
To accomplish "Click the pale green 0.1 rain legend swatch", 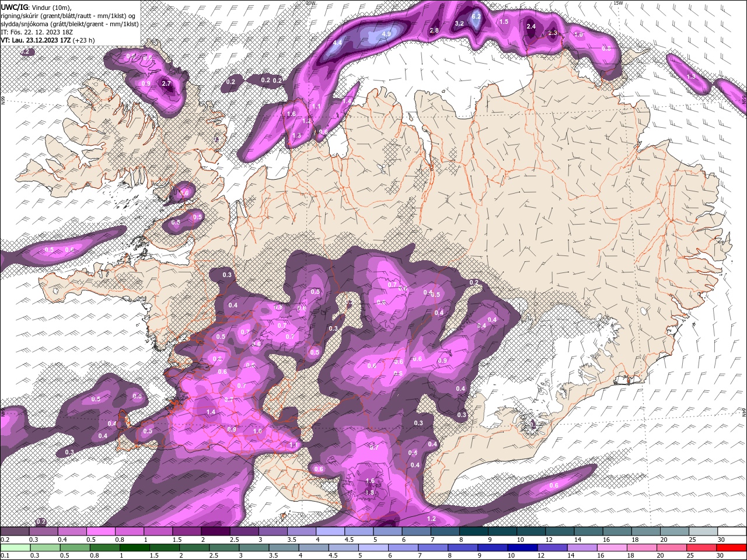I will [x=15, y=548].
